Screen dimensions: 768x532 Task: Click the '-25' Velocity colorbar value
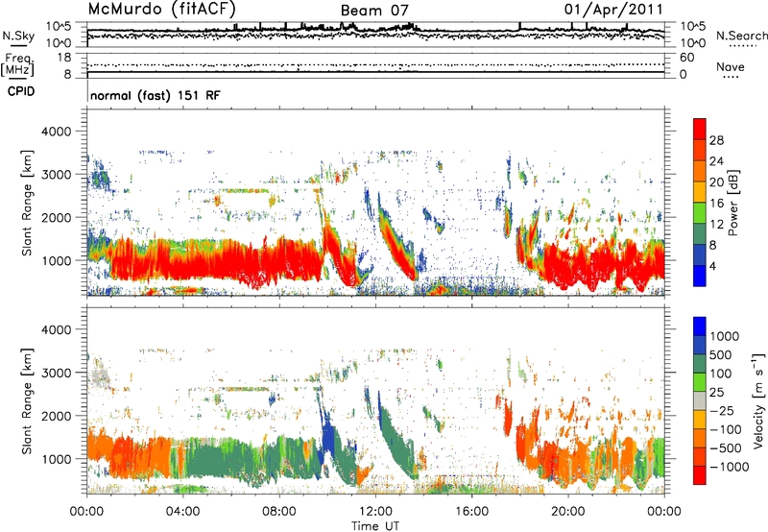tap(722, 410)
